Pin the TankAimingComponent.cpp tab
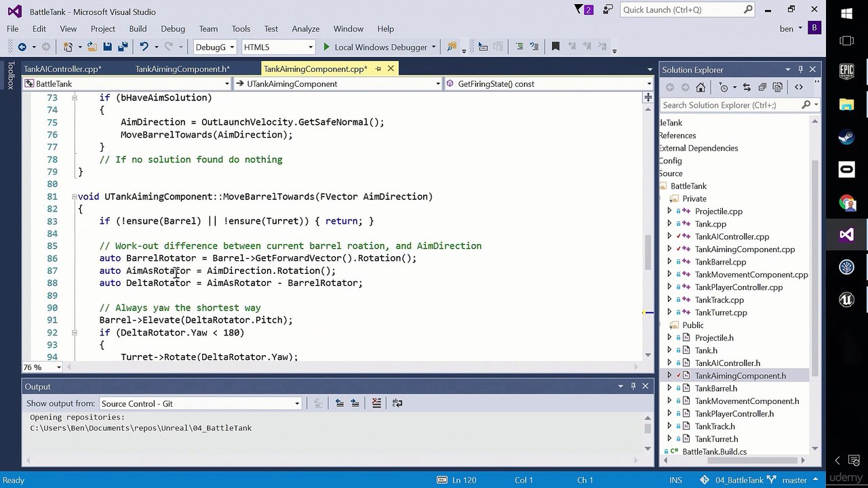 pos(378,68)
